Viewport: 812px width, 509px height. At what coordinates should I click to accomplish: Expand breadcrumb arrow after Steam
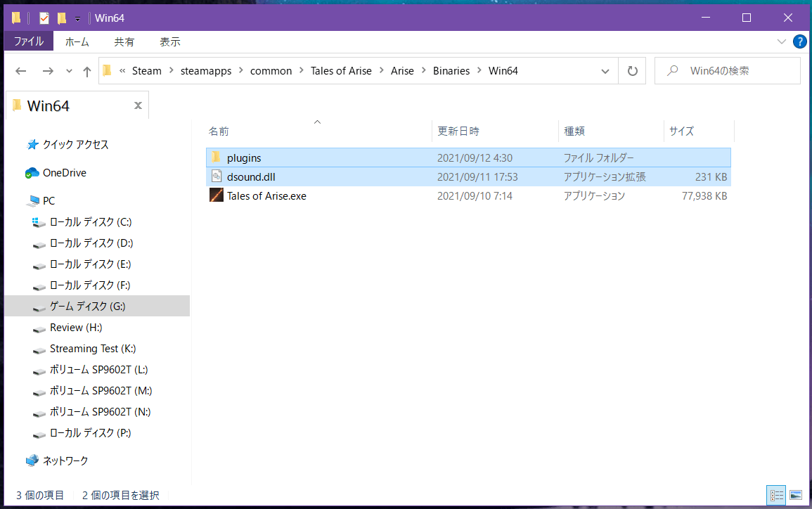[x=171, y=70]
